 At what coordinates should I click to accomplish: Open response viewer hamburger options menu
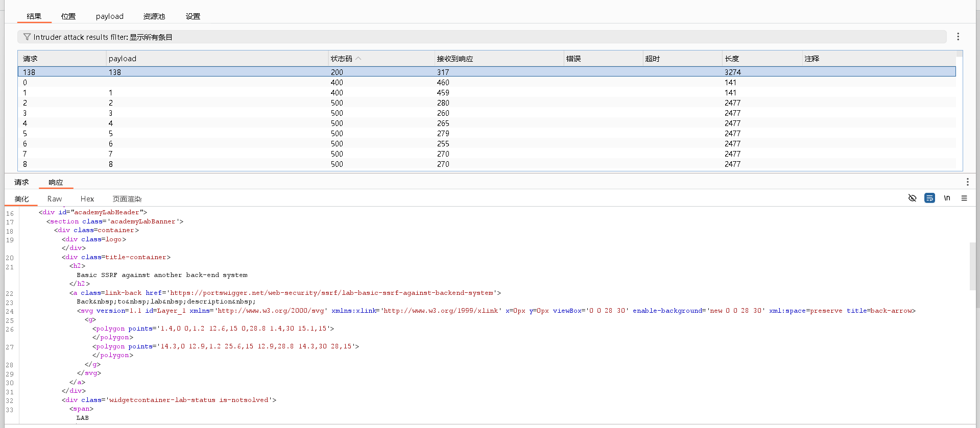tap(964, 198)
